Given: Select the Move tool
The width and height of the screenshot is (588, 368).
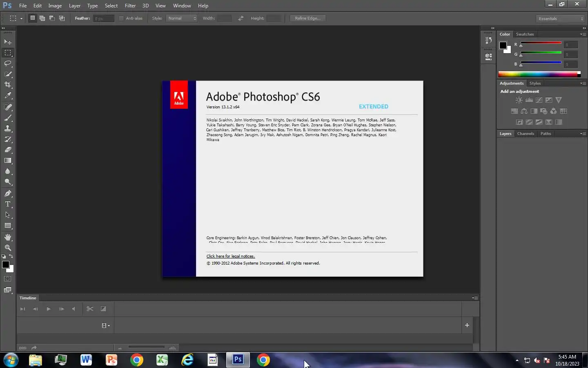Looking at the screenshot, I should point(8,42).
